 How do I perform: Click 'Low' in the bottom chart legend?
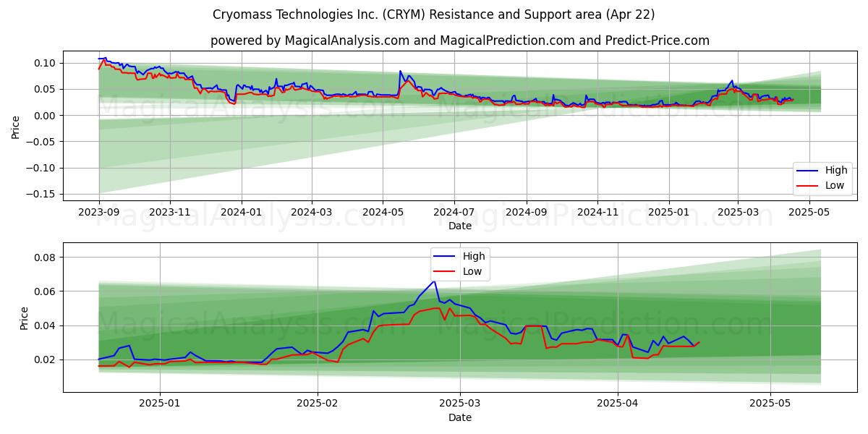coord(473,271)
